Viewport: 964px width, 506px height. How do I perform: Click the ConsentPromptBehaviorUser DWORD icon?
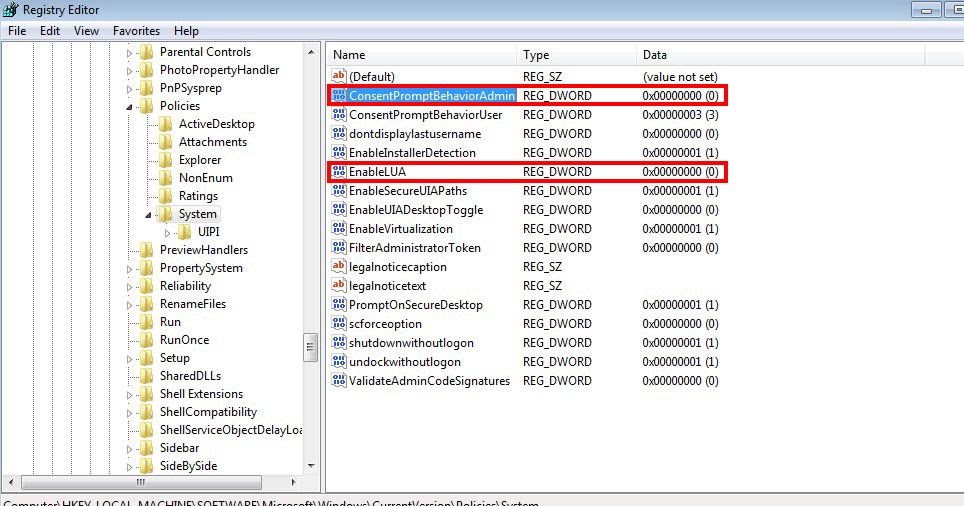point(339,114)
